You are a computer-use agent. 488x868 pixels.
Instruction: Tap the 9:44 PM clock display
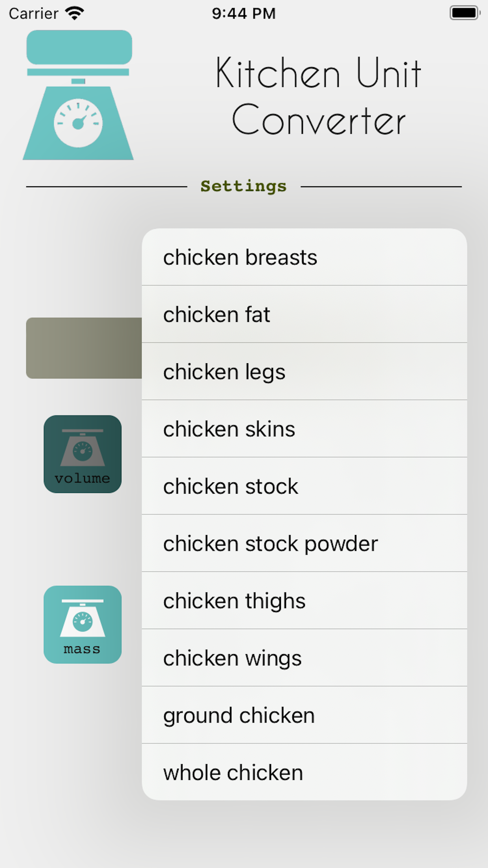coord(244,13)
